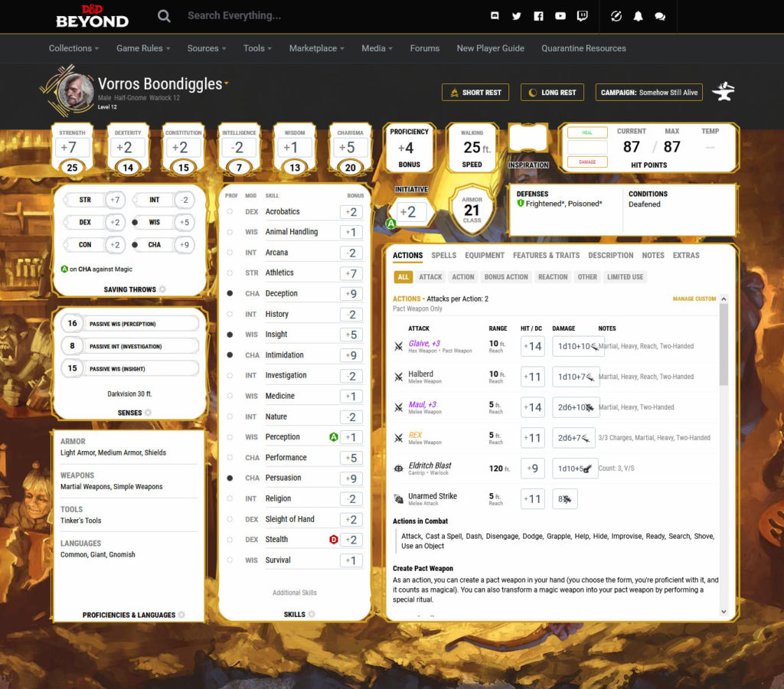The width and height of the screenshot is (784, 689).
Task: Click the notifications bell icon
Action: tap(638, 16)
